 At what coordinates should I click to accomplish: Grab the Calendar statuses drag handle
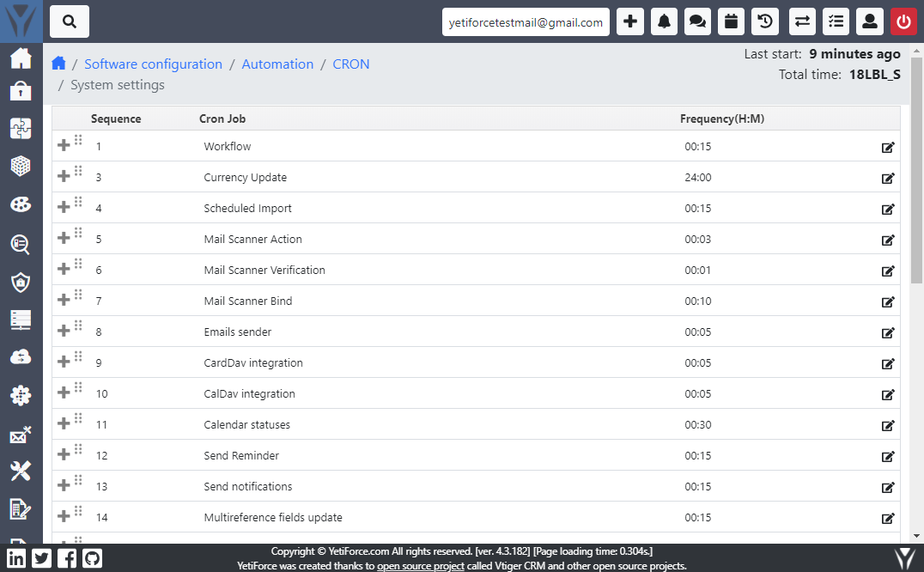point(78,418)
